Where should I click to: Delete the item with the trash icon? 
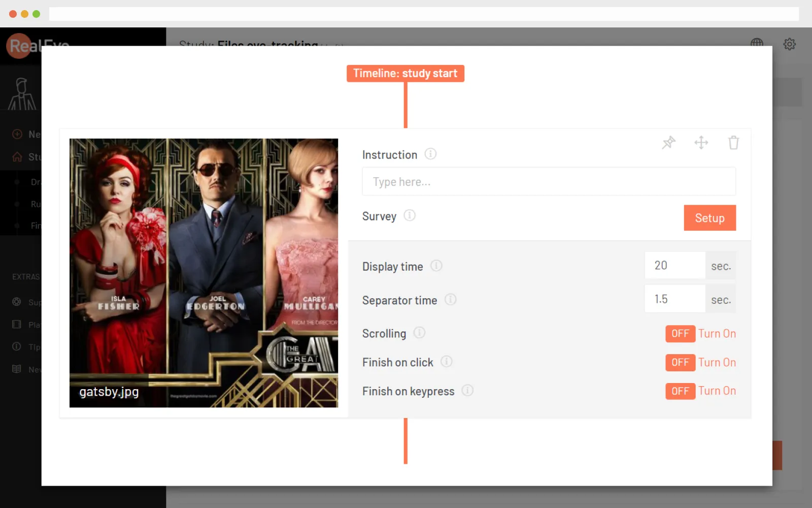point(733,143)
